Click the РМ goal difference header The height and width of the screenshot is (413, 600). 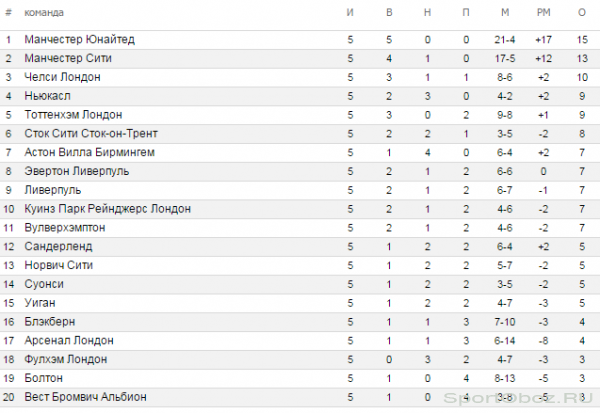pyautogui.click(x=543, y=13)
